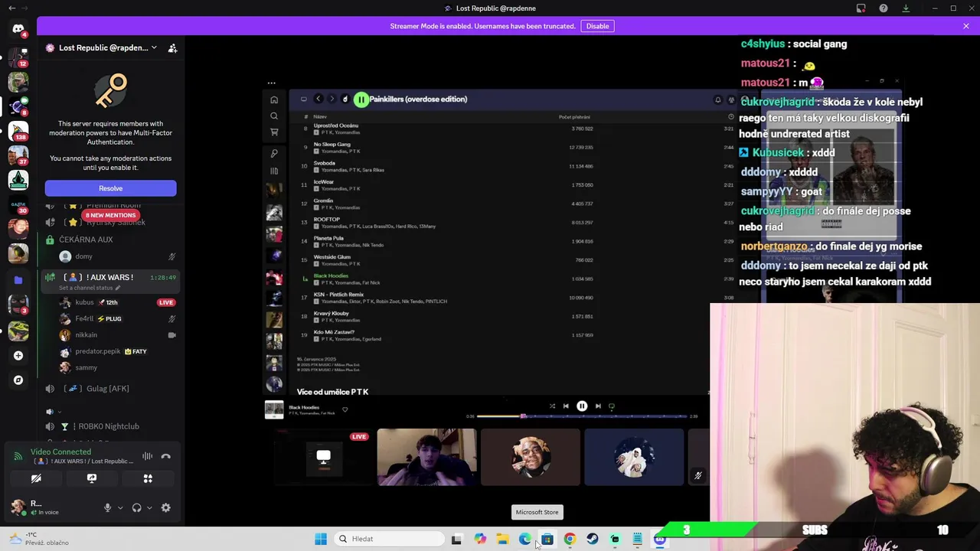The image size is (980, 551).
Task: Go to previous track in Spotify
Action: (x=566, y=406)
